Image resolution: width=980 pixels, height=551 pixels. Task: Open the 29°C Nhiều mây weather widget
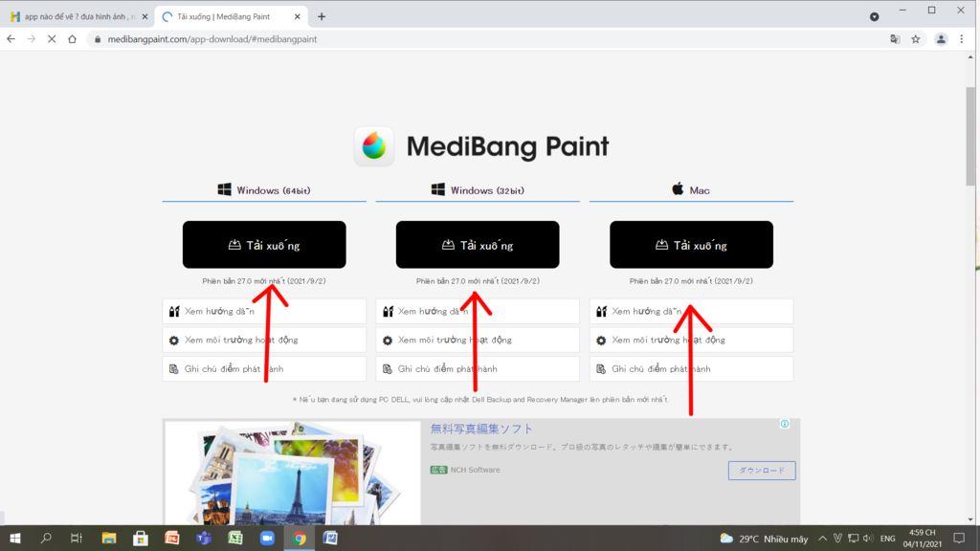point(764,539)
